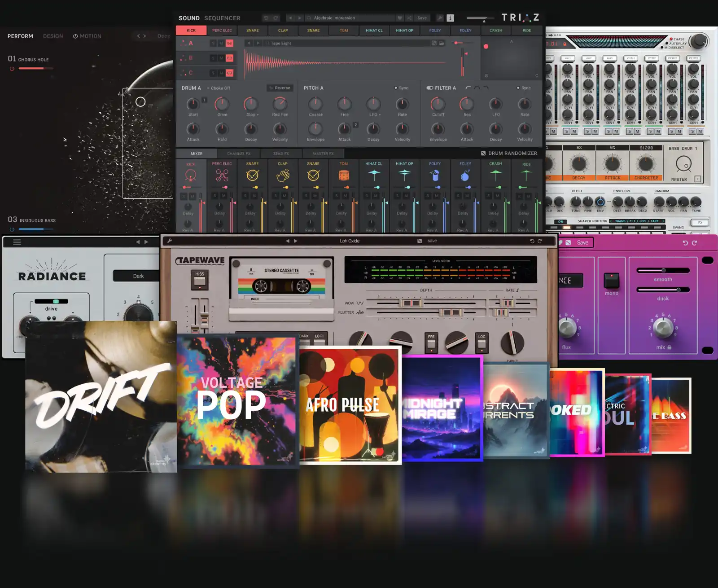The image size is (718, 588).
Task: Open the Choke Off dropdown in Drum A
Action: pos(220,88)
